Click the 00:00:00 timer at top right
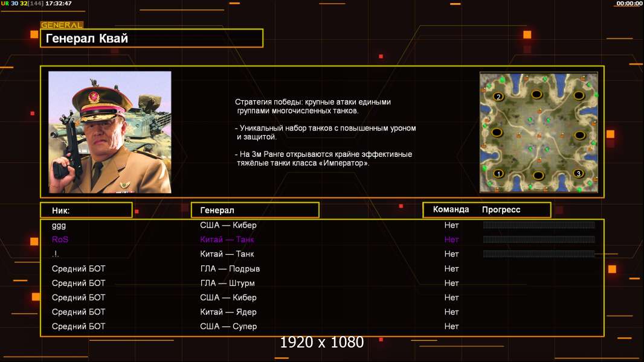Viewport: 644px width, 362px height. pyautogui.click(x=629, y=4)
